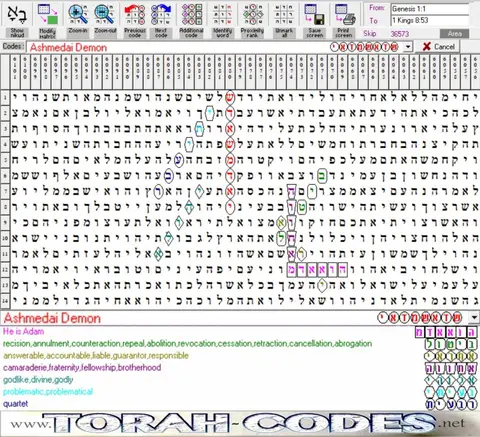Click the 'Unmark all' label button
This screenshot has height=437, width=480.
click(x=284, y=33)
